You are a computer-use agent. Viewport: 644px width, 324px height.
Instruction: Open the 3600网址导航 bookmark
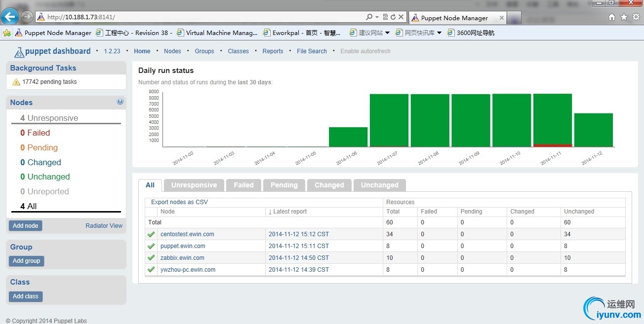471,33
